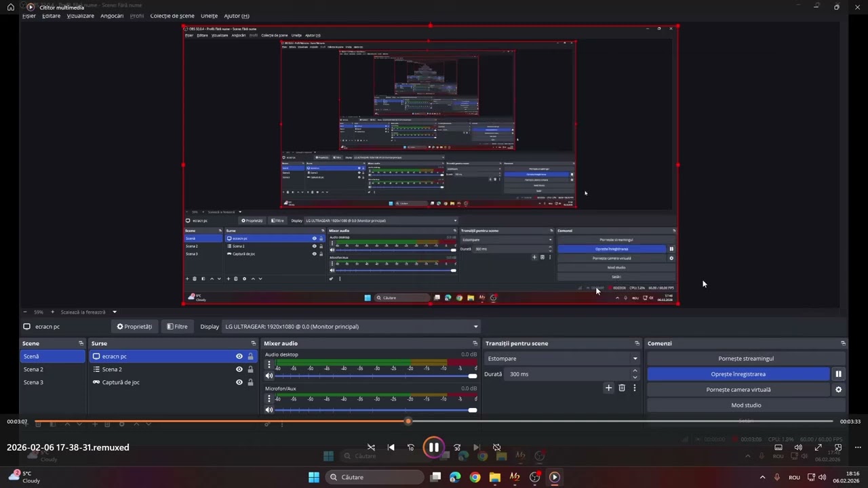Viewport: 868px width, 488px height.
Task: Increase the Durată value with up arrow
Action: coord(635,371)
